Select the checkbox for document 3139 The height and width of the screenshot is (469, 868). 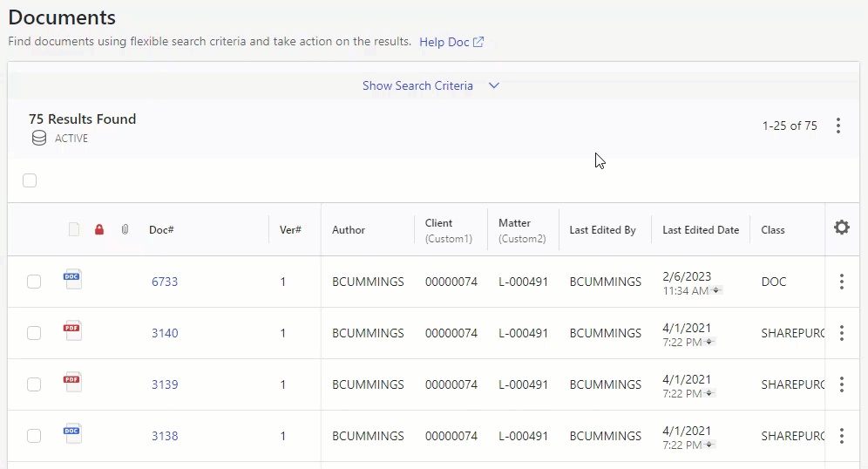click(34, 384)
